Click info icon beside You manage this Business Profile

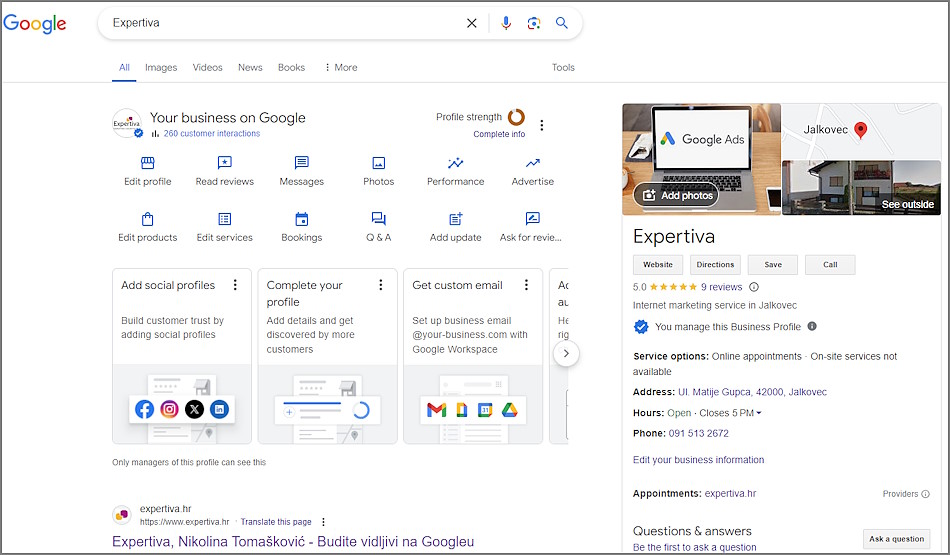tap(812, 326)
